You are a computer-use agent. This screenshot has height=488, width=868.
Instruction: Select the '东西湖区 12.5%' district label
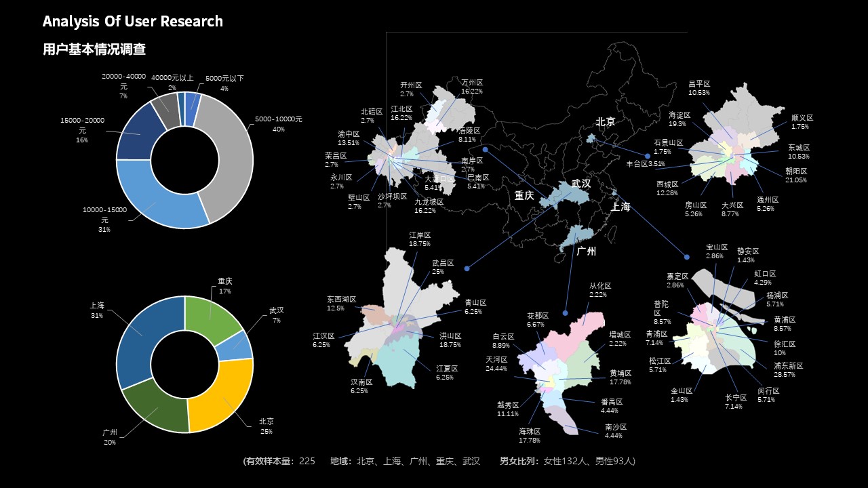(341, 304)
